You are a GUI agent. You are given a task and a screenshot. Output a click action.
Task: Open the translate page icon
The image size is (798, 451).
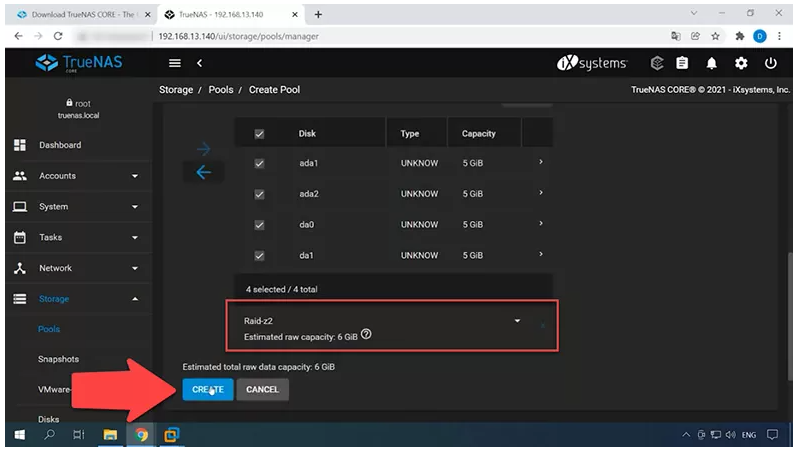pyautogui.click(x=676, y=36)
